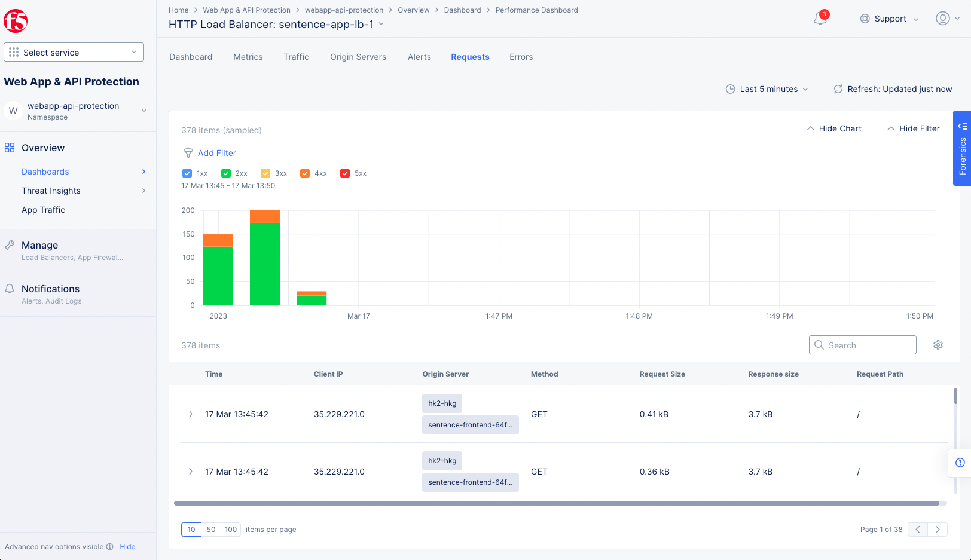Disable the 5xx status code filter
This screenshot has width=971, height=560.
point(345,173)
